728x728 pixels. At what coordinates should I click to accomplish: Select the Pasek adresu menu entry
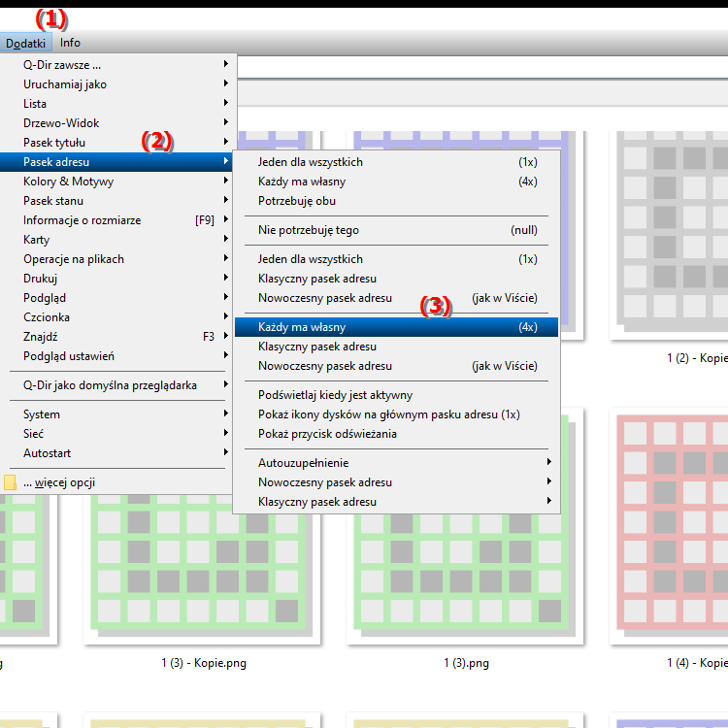click(x=118, y=162)
